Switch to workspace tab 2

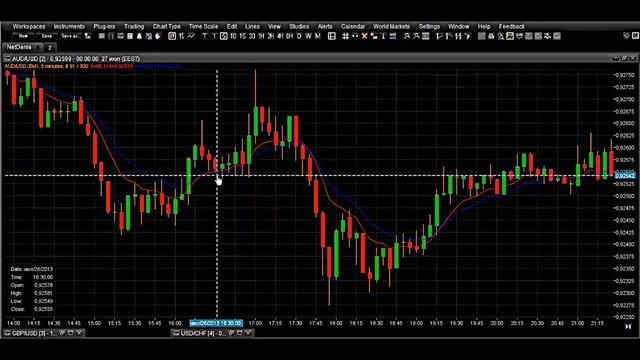coord(50,48)
